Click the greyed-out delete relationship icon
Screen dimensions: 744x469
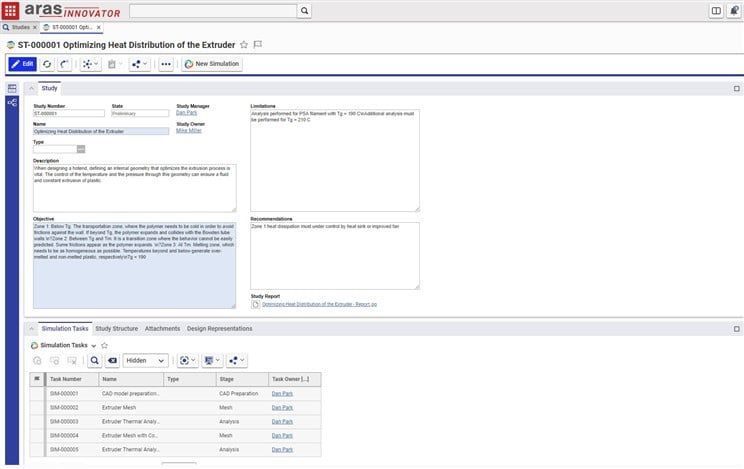click(72, 361)
